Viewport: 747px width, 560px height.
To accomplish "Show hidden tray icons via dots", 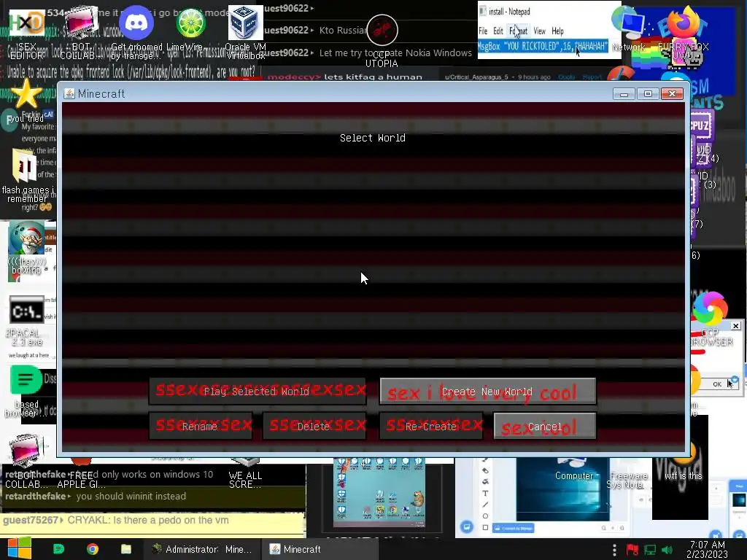I will point(614,550).
